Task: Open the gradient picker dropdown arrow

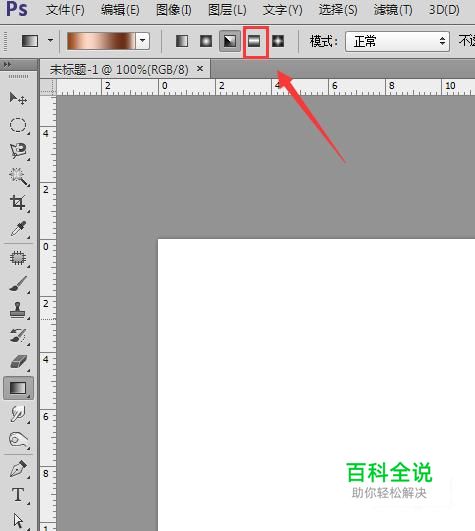Action: (x=143, y=41)
